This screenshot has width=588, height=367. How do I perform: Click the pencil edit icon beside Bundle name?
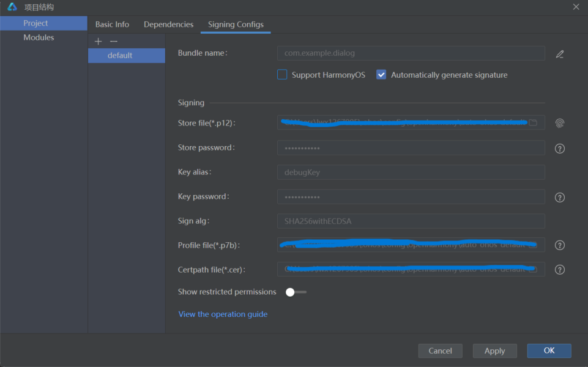(x=559, y=54)
